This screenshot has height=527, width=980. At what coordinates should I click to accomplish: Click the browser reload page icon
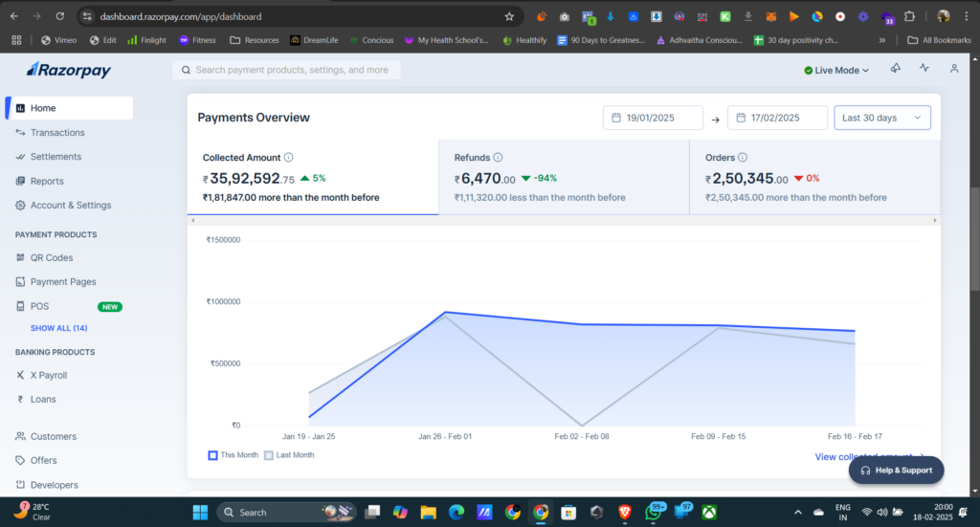59,16
